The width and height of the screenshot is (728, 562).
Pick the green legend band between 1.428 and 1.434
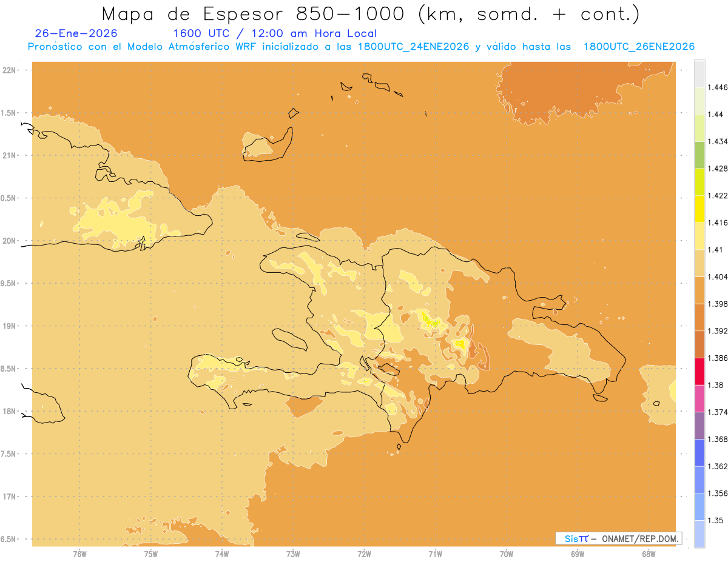coord(699,155)
